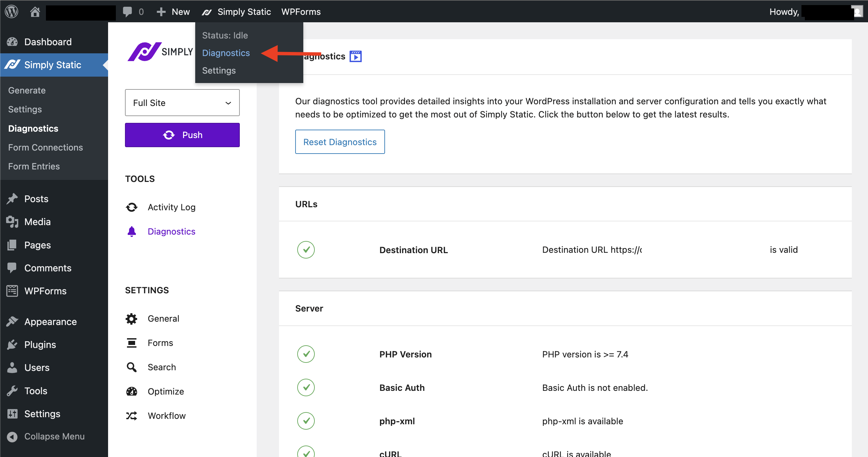
Task: Click the Simply Static logo icon in admin bar
Action: point(207,11)
